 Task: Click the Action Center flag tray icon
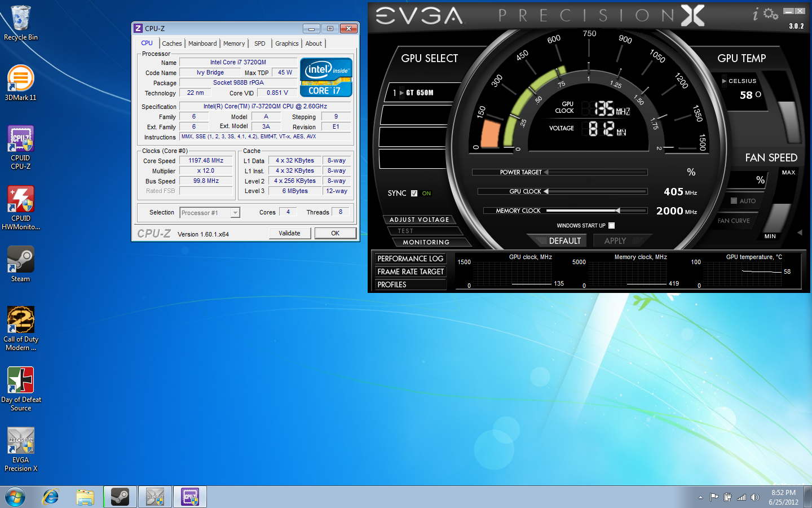pos(714,497)
